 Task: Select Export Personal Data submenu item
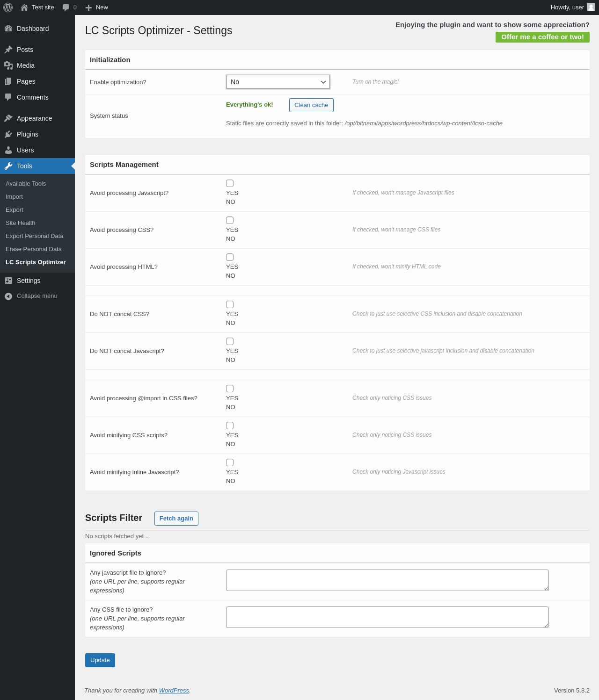tap(35, 236)
